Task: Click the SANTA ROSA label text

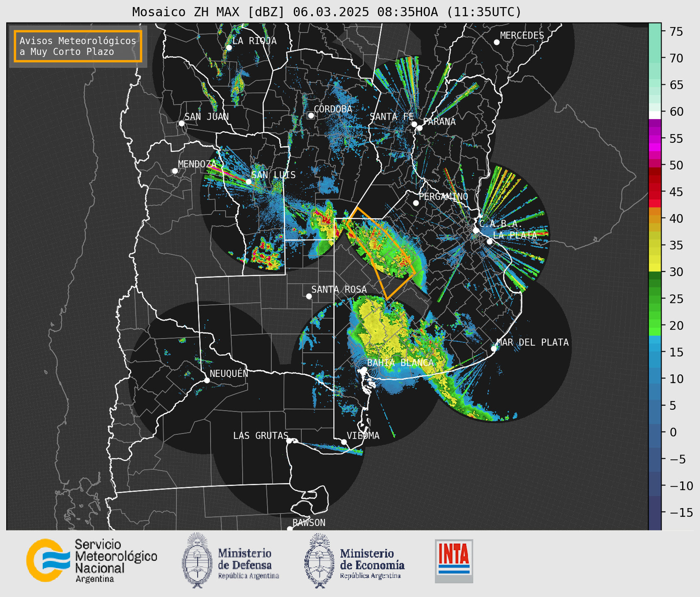Action: pos(339,289)
